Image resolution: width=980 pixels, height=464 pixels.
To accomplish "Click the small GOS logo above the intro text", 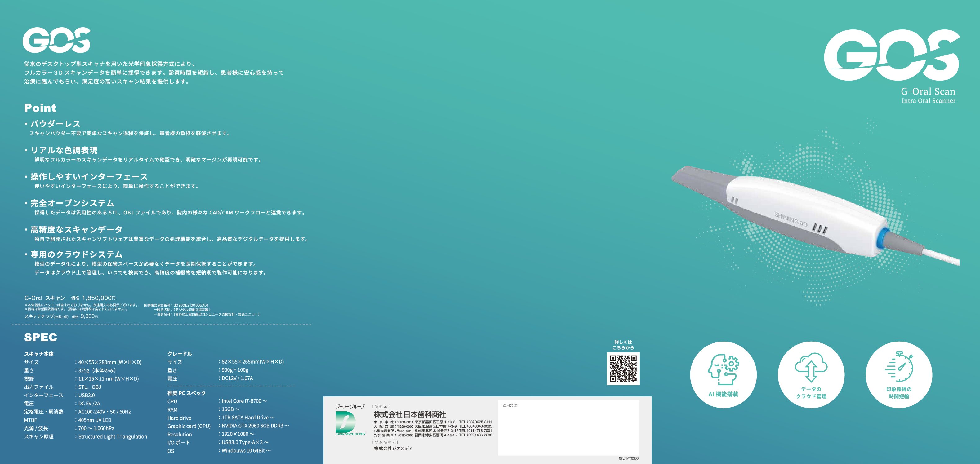I will [x=56, y=40].
